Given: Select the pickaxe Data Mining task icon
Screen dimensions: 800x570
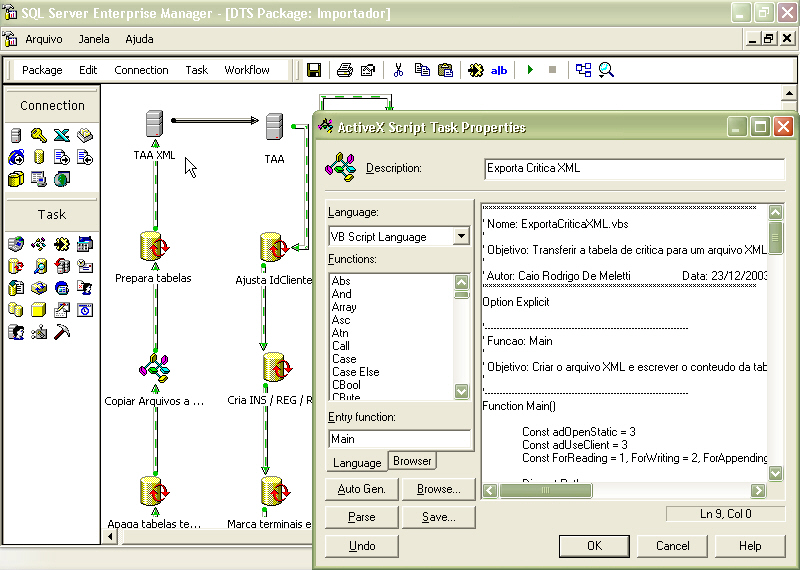Looking at the screenshot, I should 62,332.
